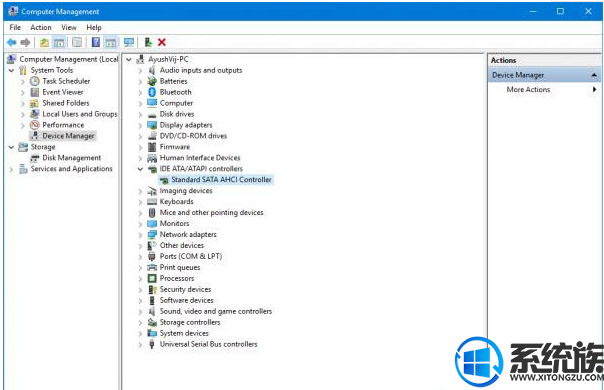Select the System devices category
Screen dimensions: 604x390
(x=184, y=333)
